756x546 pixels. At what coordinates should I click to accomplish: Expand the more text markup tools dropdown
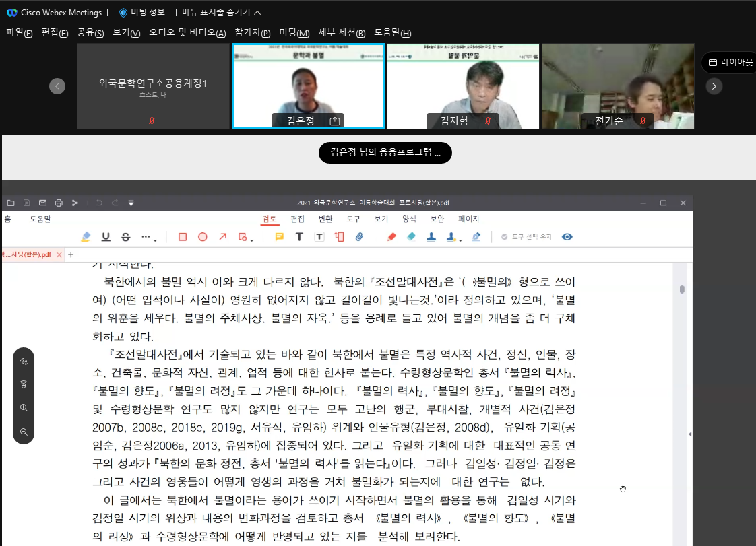[148, 238]
